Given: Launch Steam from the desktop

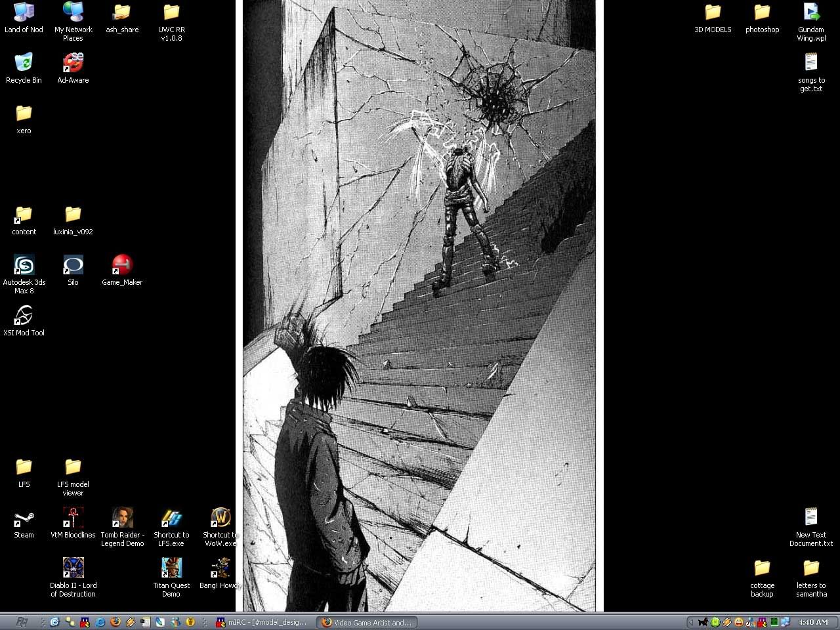Looking at the screenshot, I should tap(24, 523).
